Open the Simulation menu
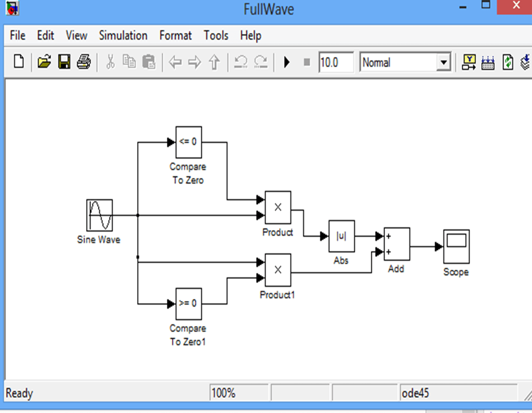Screen dimensions: 532x413 (x=123, y=35)
